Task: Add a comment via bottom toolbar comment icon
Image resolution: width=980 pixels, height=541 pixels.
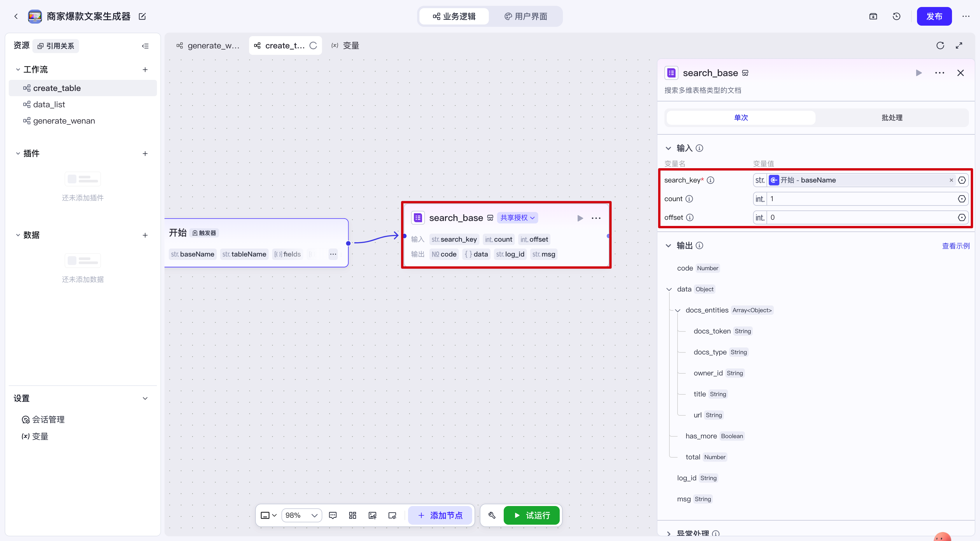Action: (332, 515)
